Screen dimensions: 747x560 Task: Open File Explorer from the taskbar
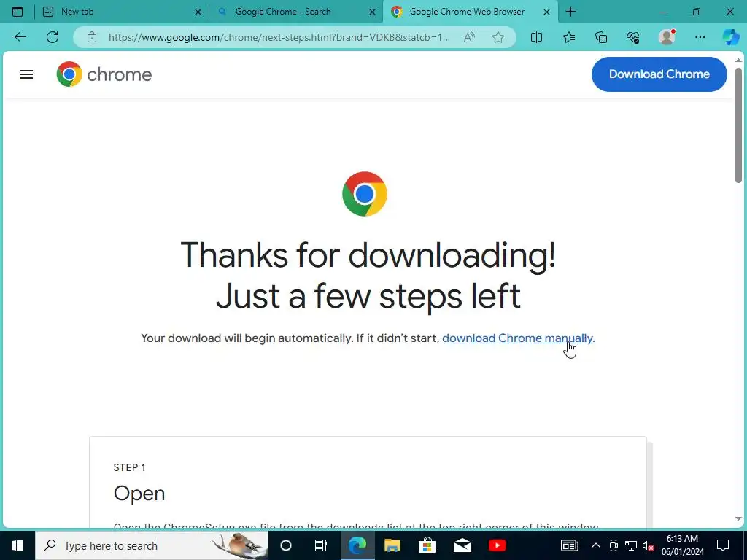(392, 545)
